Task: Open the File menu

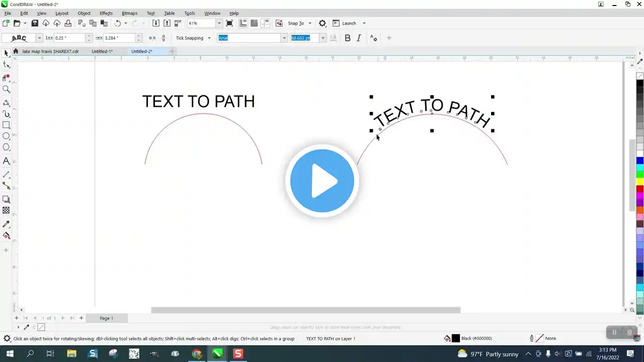Action: (x=8, y=13)
